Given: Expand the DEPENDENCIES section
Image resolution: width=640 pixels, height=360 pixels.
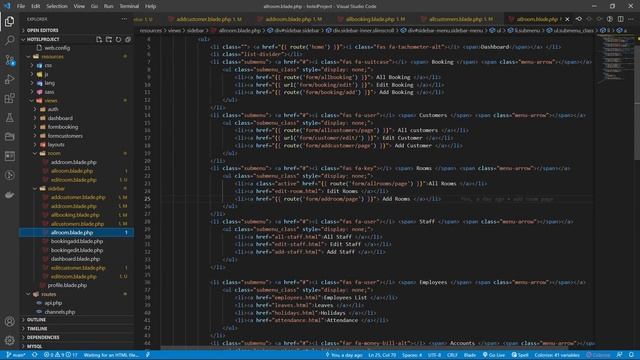Looking at the screenshot, I should pyautogui.click(x=77, y=338).
